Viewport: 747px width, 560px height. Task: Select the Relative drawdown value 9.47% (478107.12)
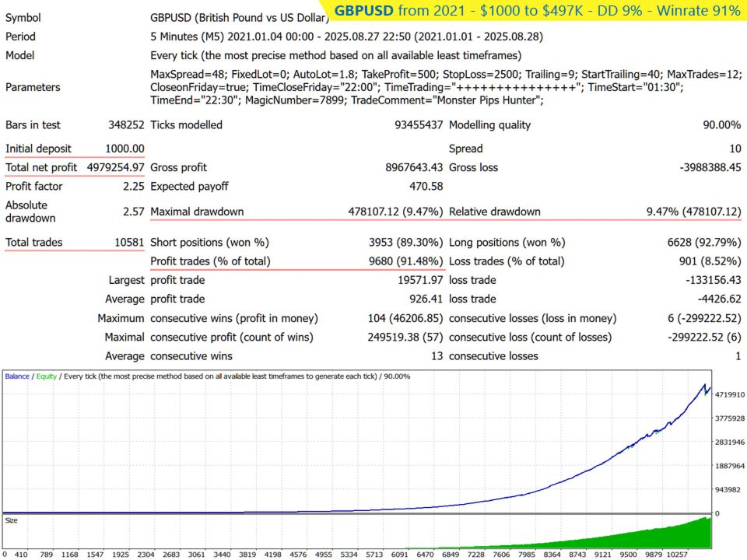(693, 212)
